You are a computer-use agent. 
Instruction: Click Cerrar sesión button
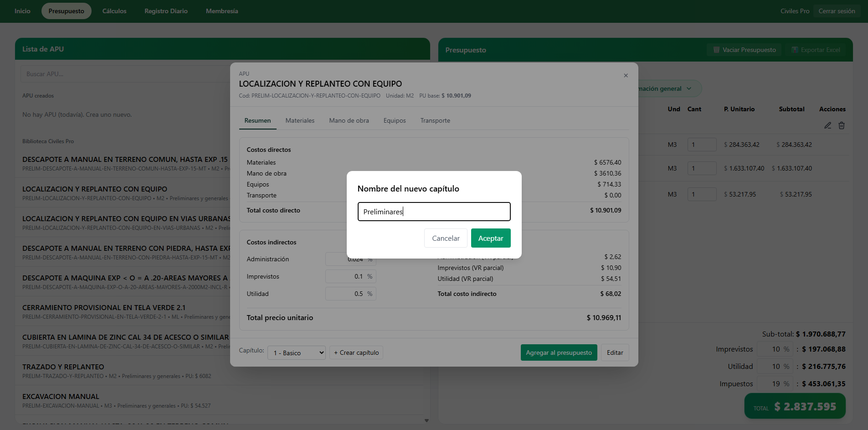point(837,11)
